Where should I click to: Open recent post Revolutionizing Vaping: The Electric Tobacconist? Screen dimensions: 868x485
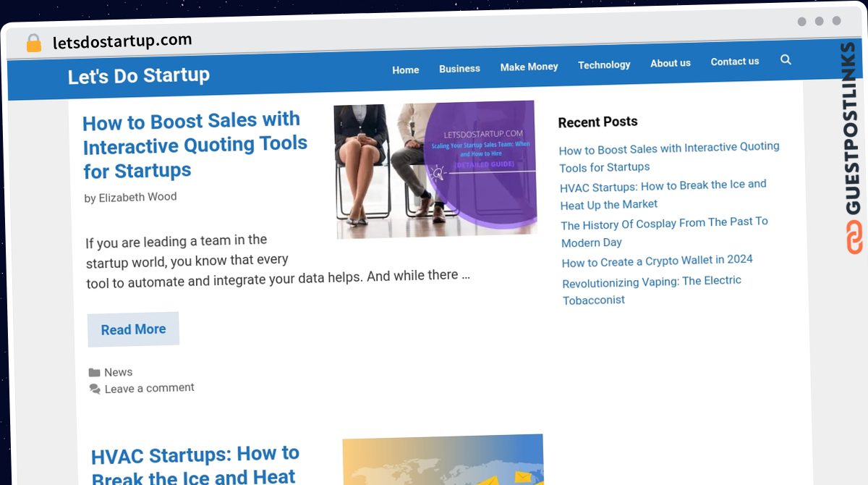point(652,290)
